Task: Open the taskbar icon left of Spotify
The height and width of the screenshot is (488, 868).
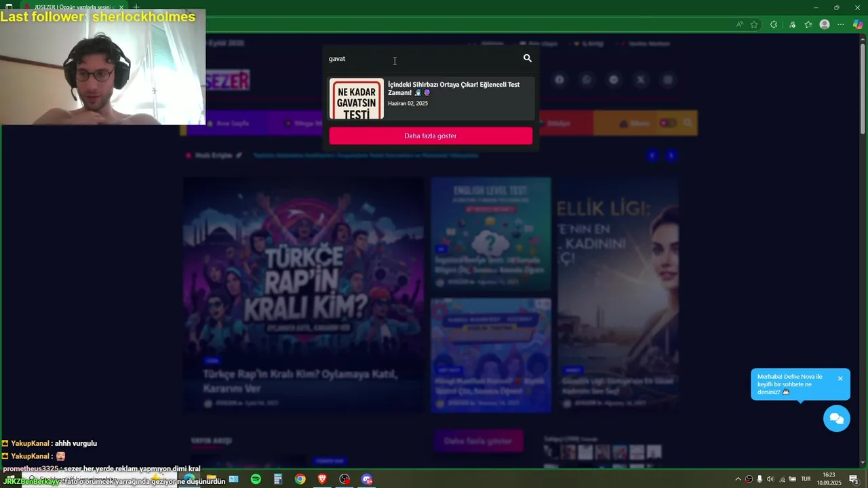Action: click(233, 479)
